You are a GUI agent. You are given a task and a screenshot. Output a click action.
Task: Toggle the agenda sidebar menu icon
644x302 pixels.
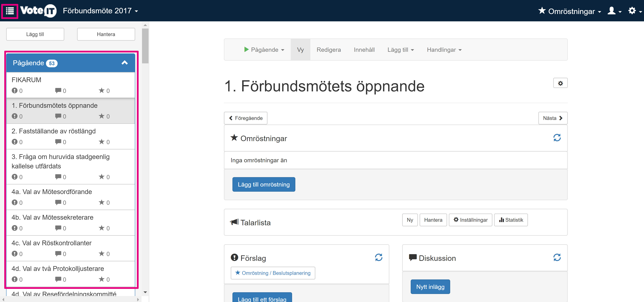(10, 11)
